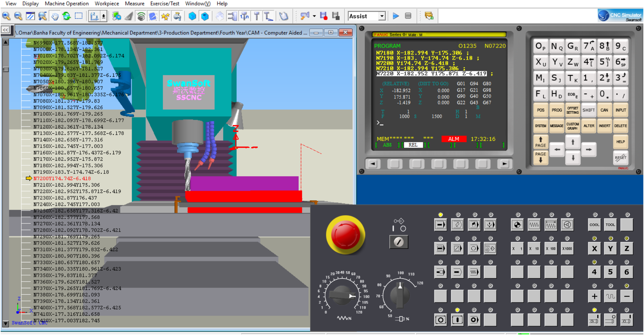Select the REL softkey label on the screen
The height and width of the screenshot is (335, 644).
click(413, 145)
